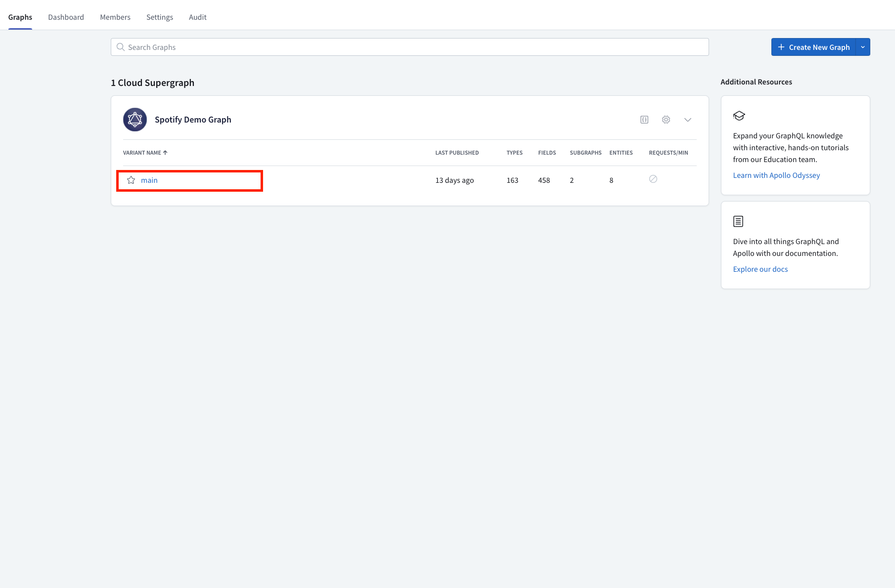The height and width of the screenshot is (588, 895).
Task: Click the Subgraphs column header
Action: click(x=585, y=153)
